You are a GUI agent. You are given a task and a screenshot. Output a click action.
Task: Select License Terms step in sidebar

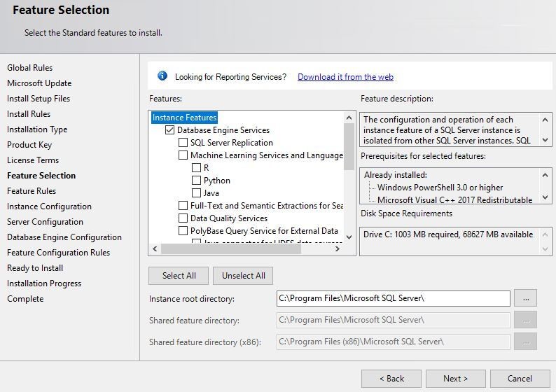tap(33, 160)
